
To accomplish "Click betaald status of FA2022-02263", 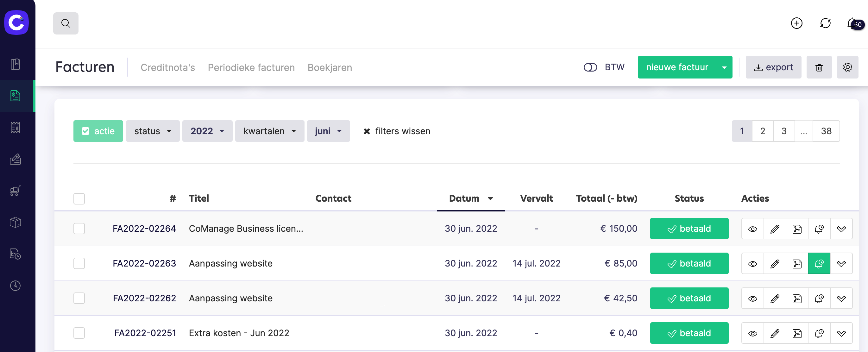I will (689, 263).
